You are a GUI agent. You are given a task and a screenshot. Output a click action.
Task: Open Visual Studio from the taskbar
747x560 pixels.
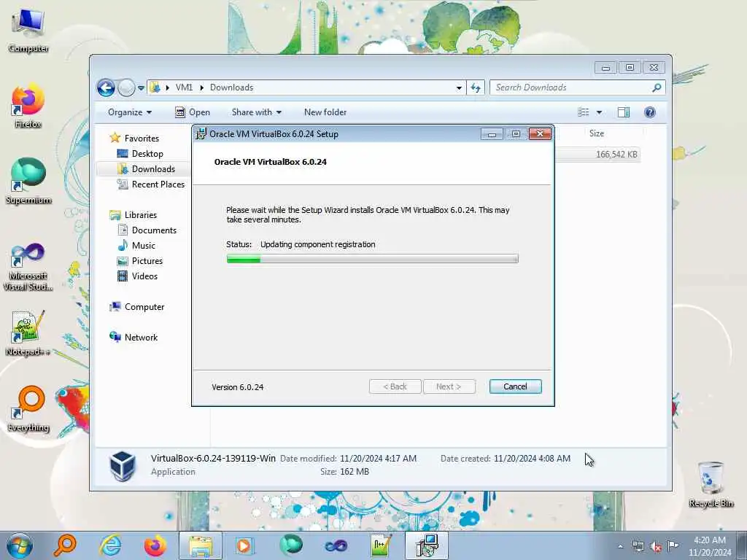coord(336,545)
